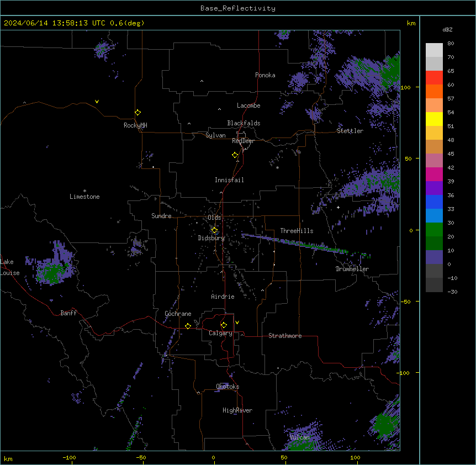The image size is (476, 465).
Task: Click the Sundre town label
Action: click(x=161, y=216)
